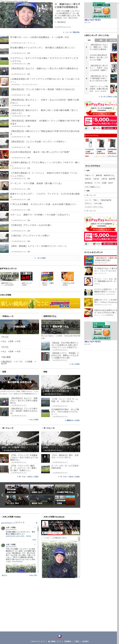Select the 最新 ranking tab
The width and height of the screenshot is (119, 644).
tap(89, 40)
